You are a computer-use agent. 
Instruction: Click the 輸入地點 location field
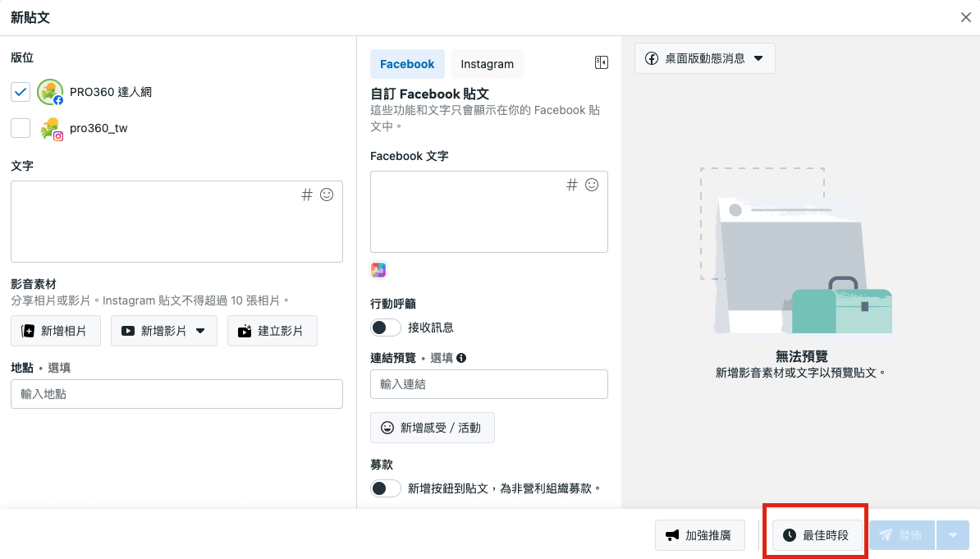pyautogui.click(x=176, y=394)
